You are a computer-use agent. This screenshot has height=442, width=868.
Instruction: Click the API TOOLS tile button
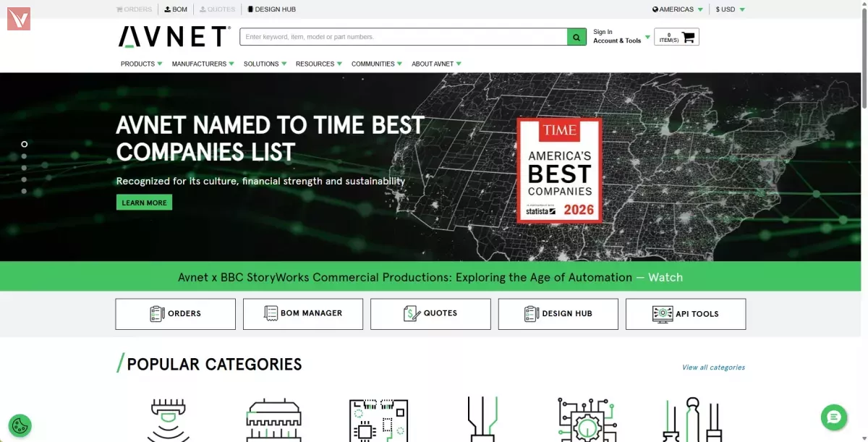[x=686, y=314]
